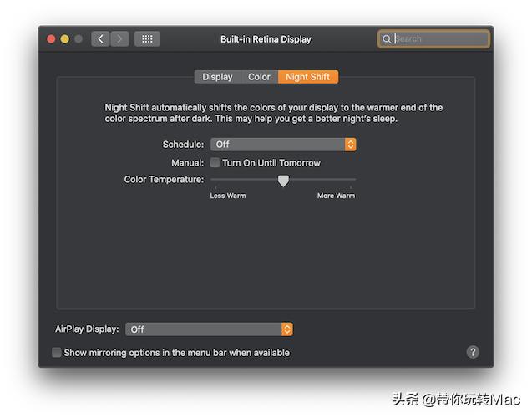
Task: Click the AirPlay Display popup arrows
Action: pyautogui.click(x=286, y=329)
